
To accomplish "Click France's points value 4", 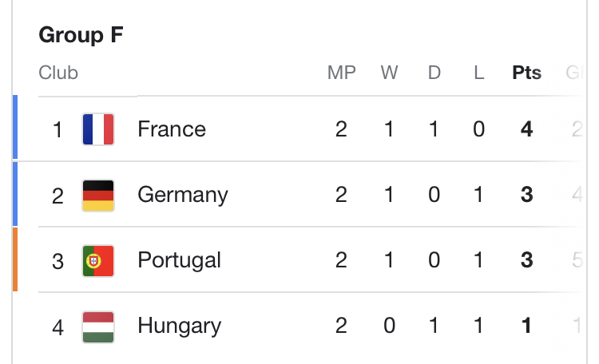I will (x=526, y=129).
